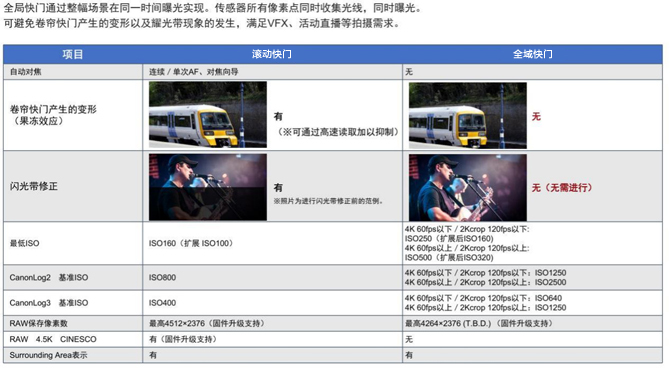The image size is (670, 368).
Task: Click the Surrounding Area表示 row label
Action: point(48,355)
